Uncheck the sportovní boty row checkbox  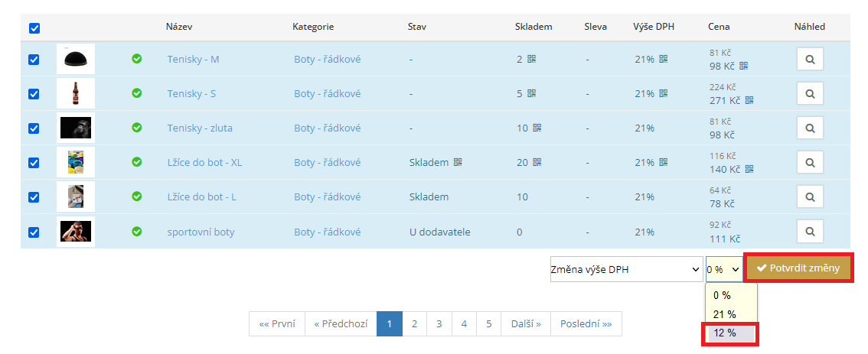pyautogui.click(x=34, y=232)
